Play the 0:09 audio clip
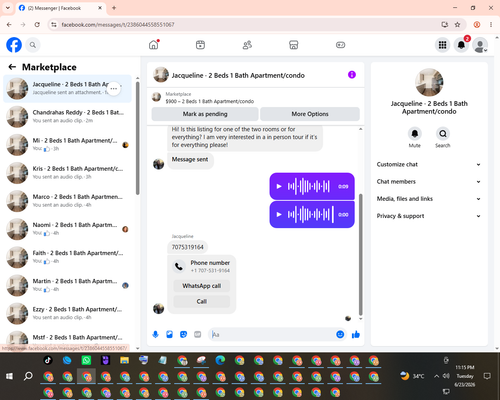 279,186
